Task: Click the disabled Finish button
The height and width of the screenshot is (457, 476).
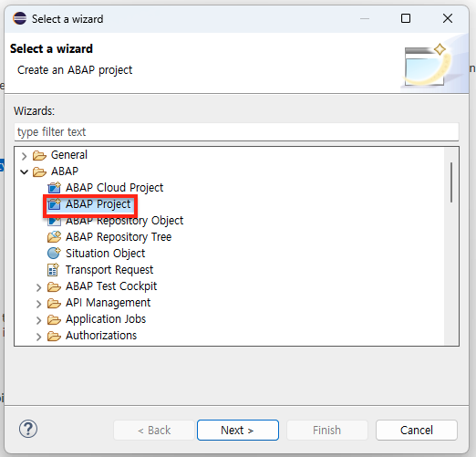Action: coord(327,430)
